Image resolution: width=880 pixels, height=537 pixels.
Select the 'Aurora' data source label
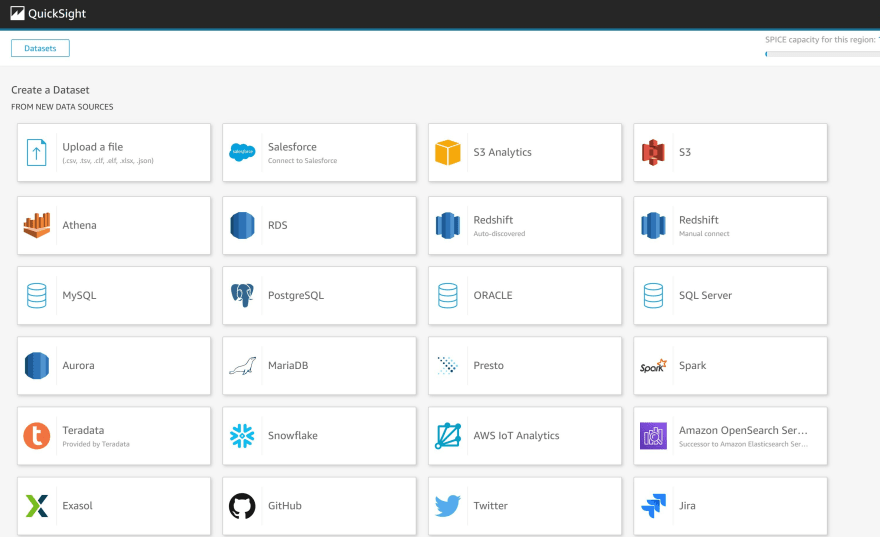pyautogui.click(x=78, y=365)
